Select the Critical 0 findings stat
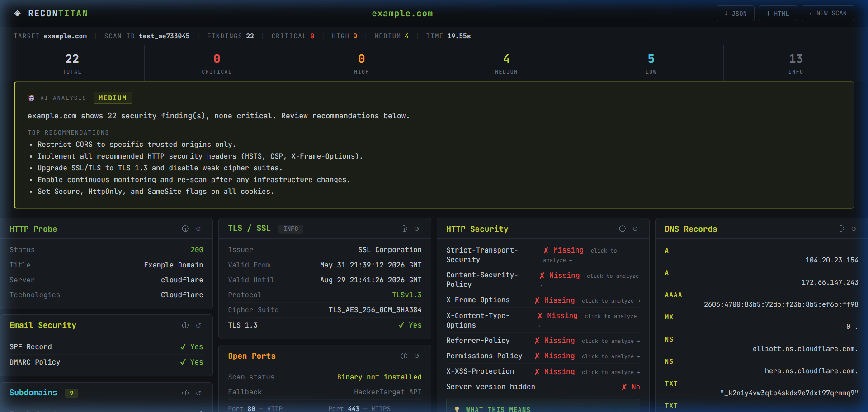 (x=217, y=63)
